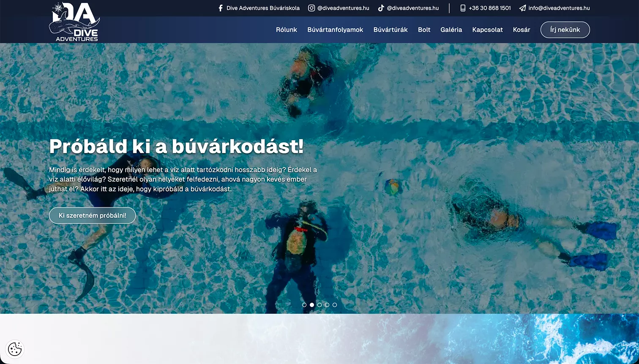Viewport: 639px width, 364px height.
Task: Select the third slider dot
Action: 319,305
